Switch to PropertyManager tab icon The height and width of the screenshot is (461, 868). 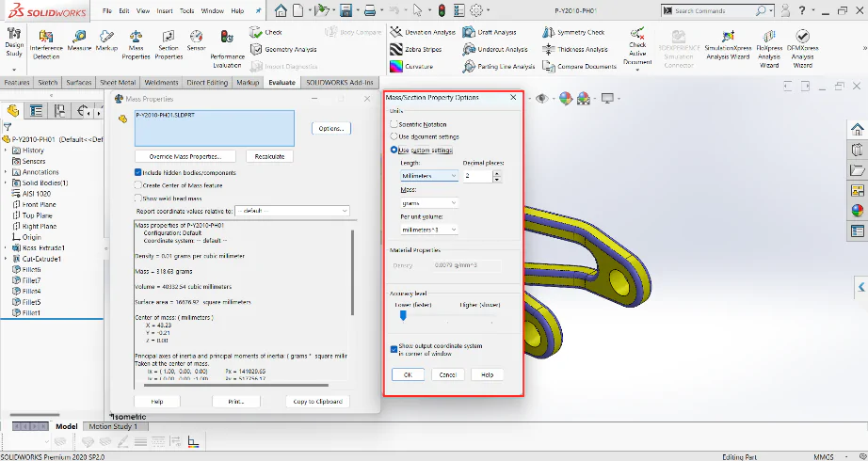coord(36,111)
